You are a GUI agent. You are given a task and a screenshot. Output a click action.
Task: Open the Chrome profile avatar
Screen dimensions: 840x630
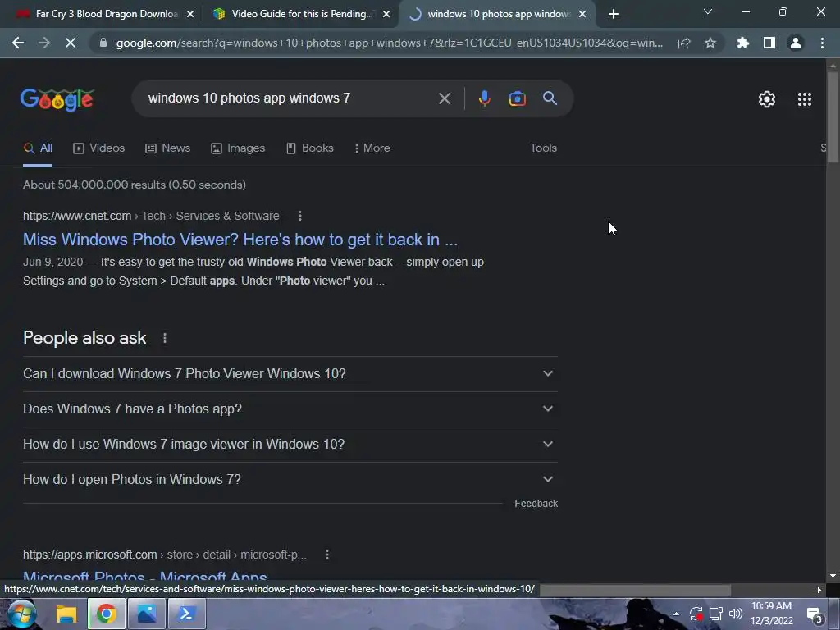point(796,43)
